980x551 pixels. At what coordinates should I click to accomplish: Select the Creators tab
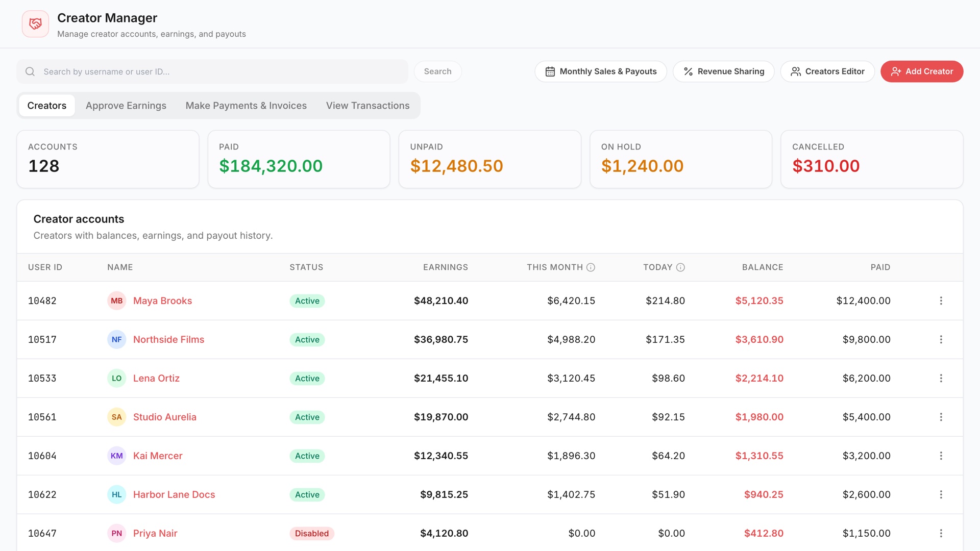click(47, 106)
